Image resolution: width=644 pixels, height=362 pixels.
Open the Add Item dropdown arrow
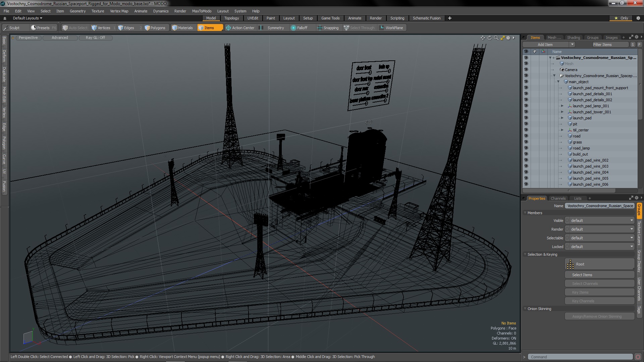coord(572,45)
